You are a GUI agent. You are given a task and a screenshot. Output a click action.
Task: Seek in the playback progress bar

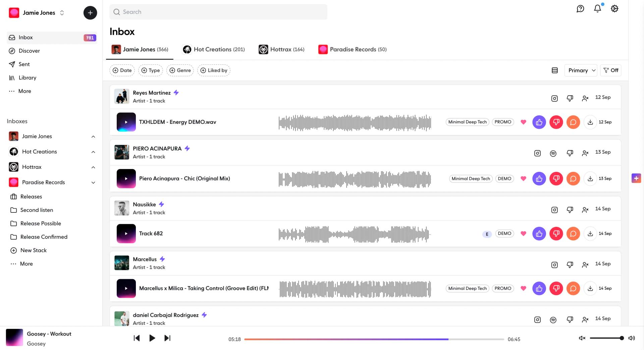click(374, 339)
